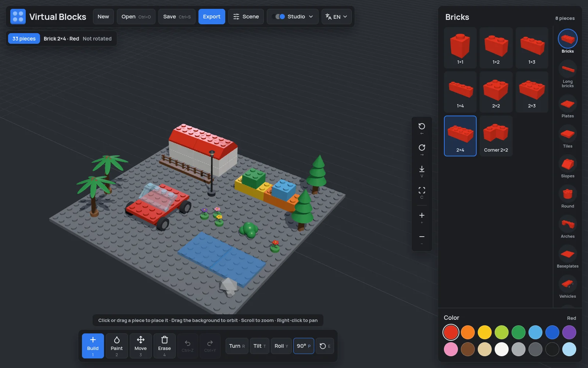Open the Plates category

567,104
